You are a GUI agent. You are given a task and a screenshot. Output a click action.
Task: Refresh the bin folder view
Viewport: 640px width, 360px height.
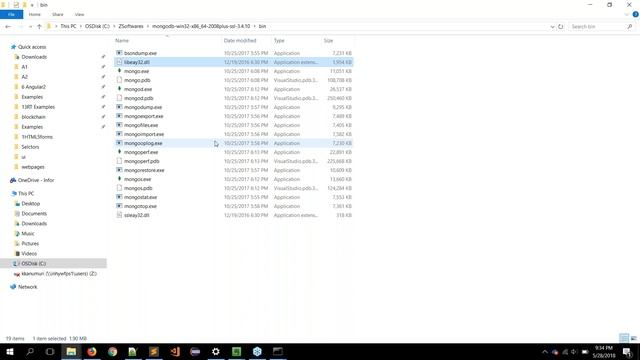click(x=560, y=27)
